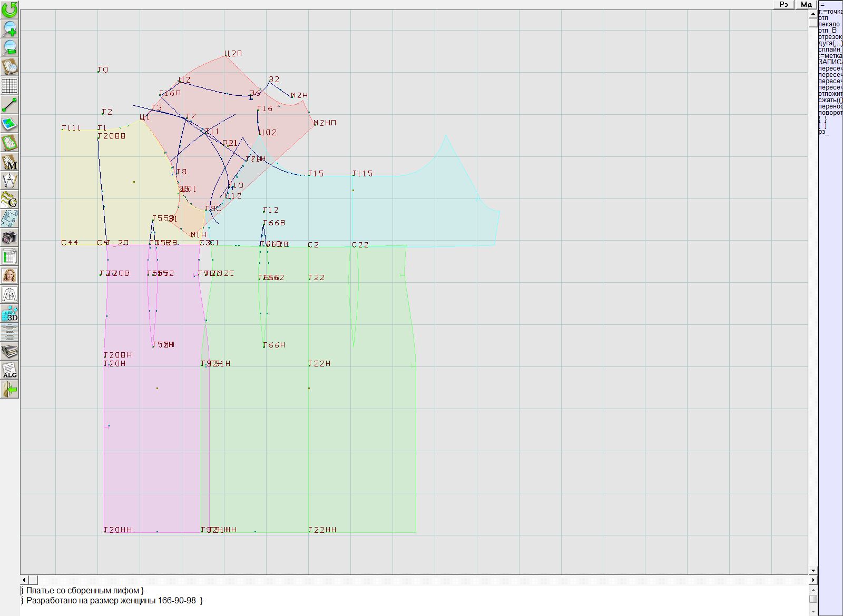Select 'лекало' in the command list

829,24
